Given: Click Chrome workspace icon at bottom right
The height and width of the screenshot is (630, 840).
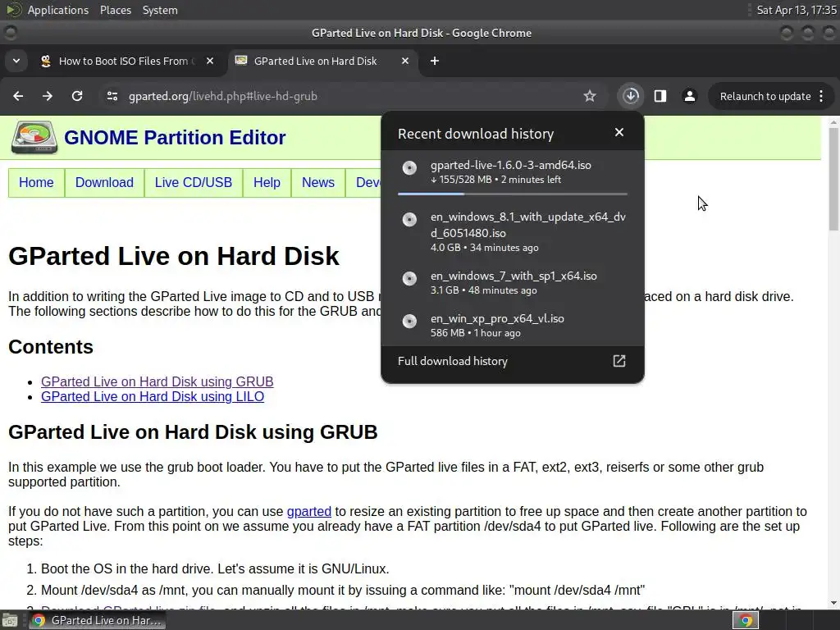Looking at the screenshot, I should click(x=746, y=620).
